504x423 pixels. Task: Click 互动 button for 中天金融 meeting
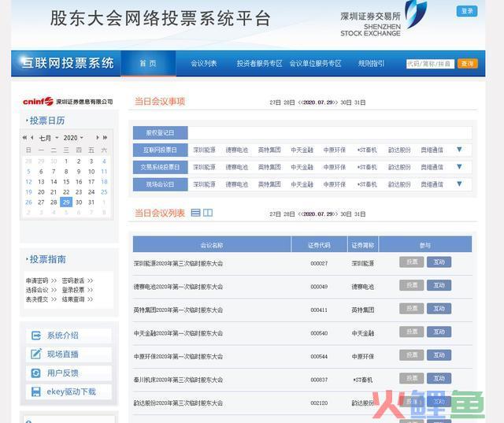point(439,332)
